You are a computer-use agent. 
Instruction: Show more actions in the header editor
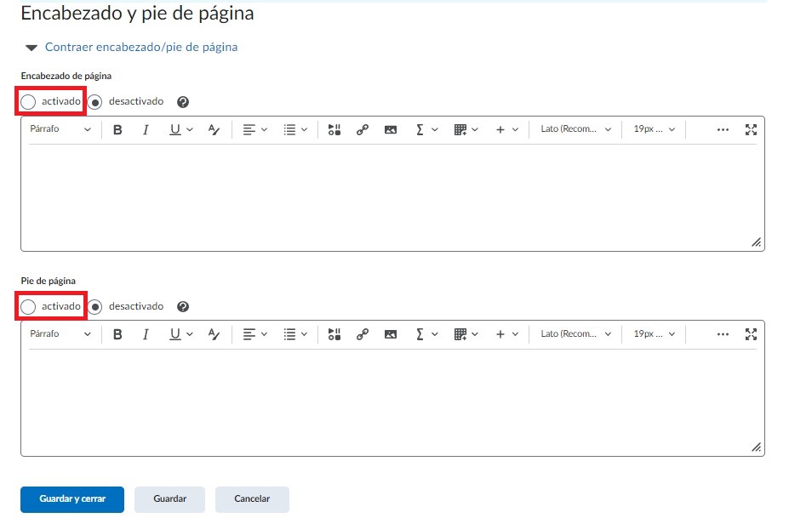723,130
